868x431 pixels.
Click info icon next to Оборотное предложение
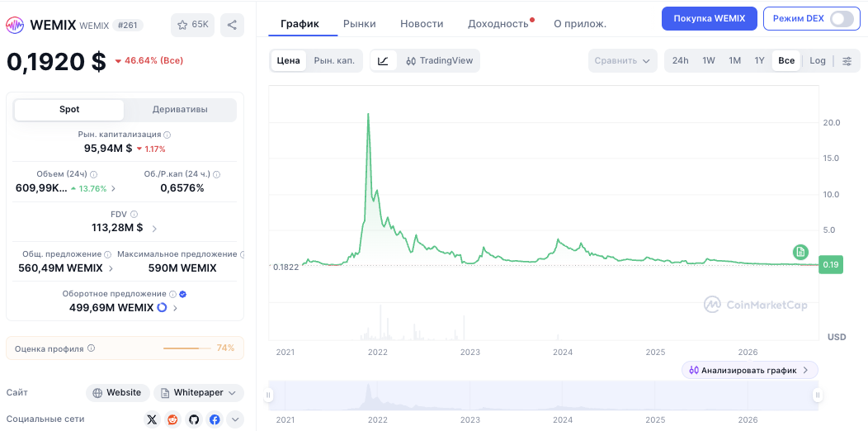coord(172,294)
